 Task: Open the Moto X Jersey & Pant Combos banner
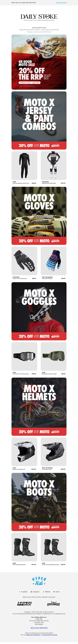click(39, 120)
